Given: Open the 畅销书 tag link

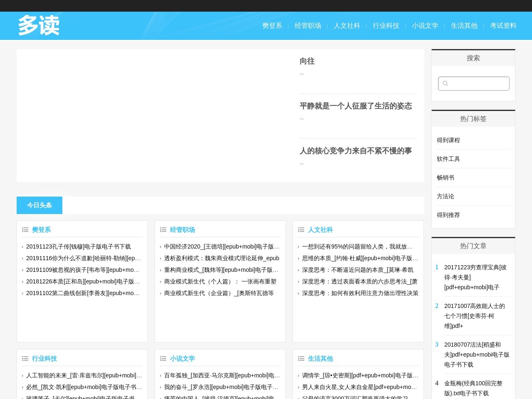Looking at the screenshot, I should (x=446, y=178).
